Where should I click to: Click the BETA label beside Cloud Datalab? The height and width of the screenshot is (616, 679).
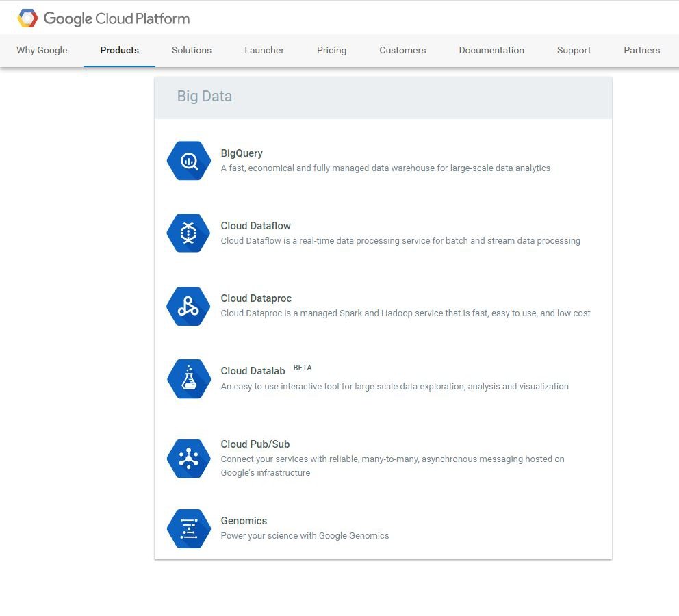tap(303, 368)
